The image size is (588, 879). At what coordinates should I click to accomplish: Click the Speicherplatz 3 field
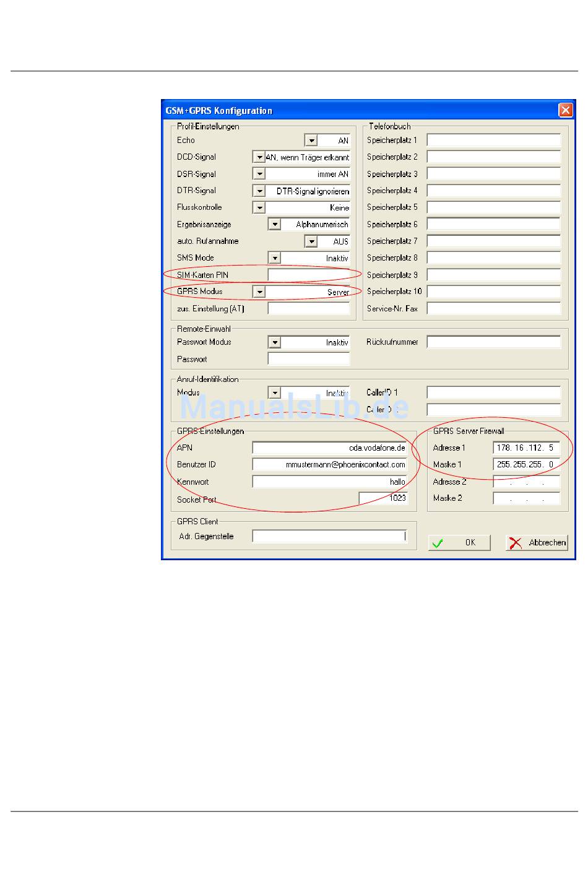(x=493, y=174)
